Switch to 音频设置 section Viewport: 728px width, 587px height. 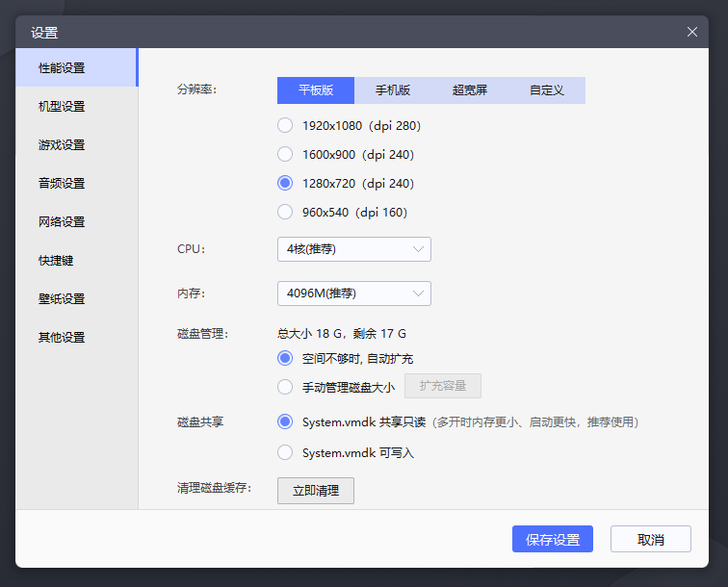click(77, 183)
